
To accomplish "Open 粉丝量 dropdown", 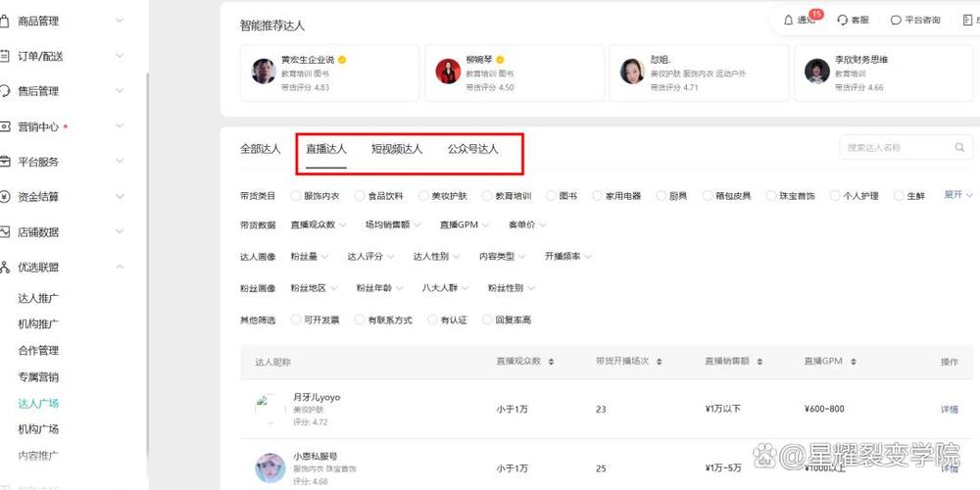I will (x=310, y=256).
